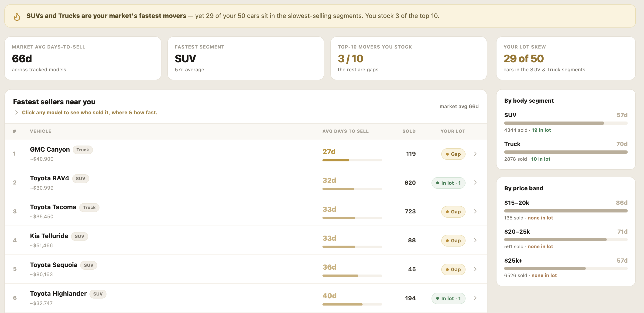Expand the GMC Canyon row chevron

(x=475, y=154)
